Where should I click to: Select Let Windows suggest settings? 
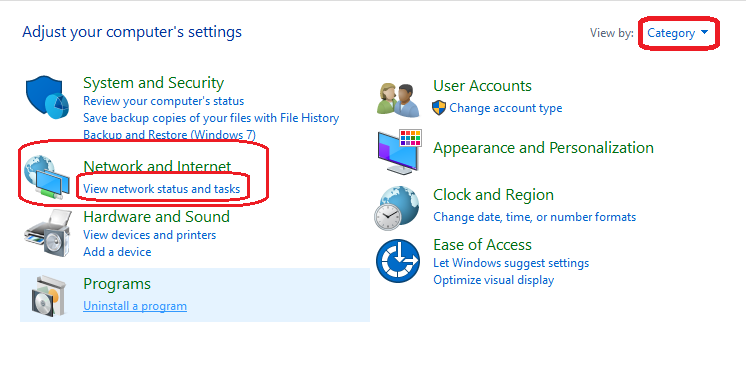point(511,263)
